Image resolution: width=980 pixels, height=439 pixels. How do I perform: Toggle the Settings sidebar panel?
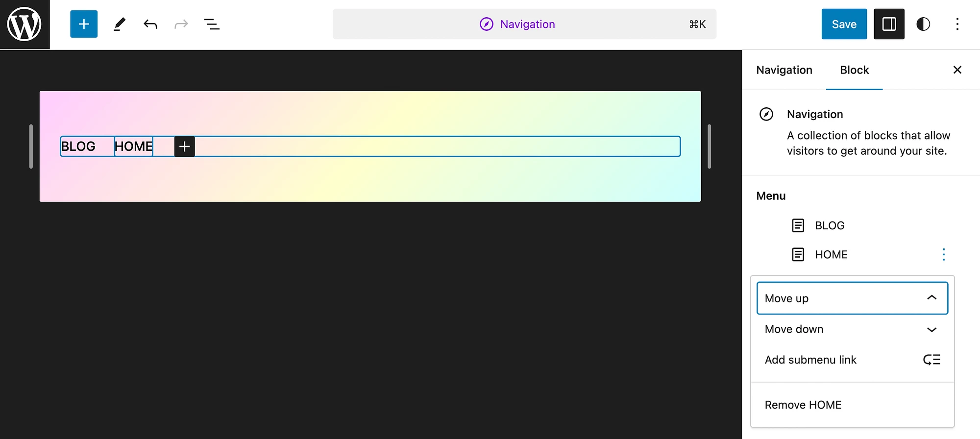click(889, 24)
